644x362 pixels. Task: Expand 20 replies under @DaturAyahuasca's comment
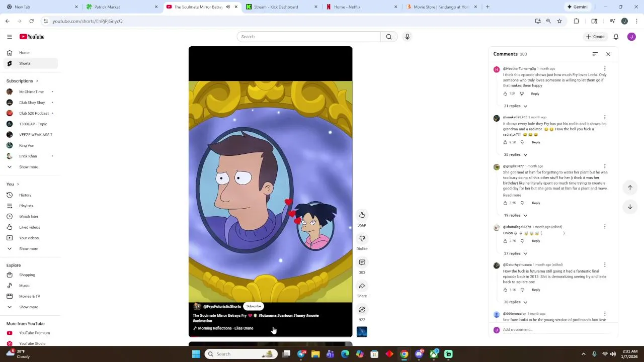tap(516, 302)
